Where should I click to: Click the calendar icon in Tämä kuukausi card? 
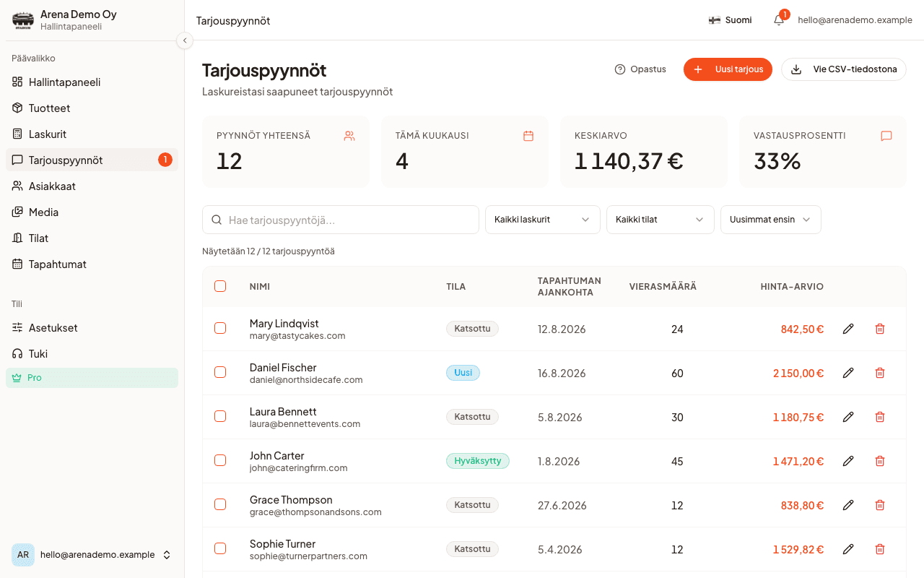[x=528, y=136]
